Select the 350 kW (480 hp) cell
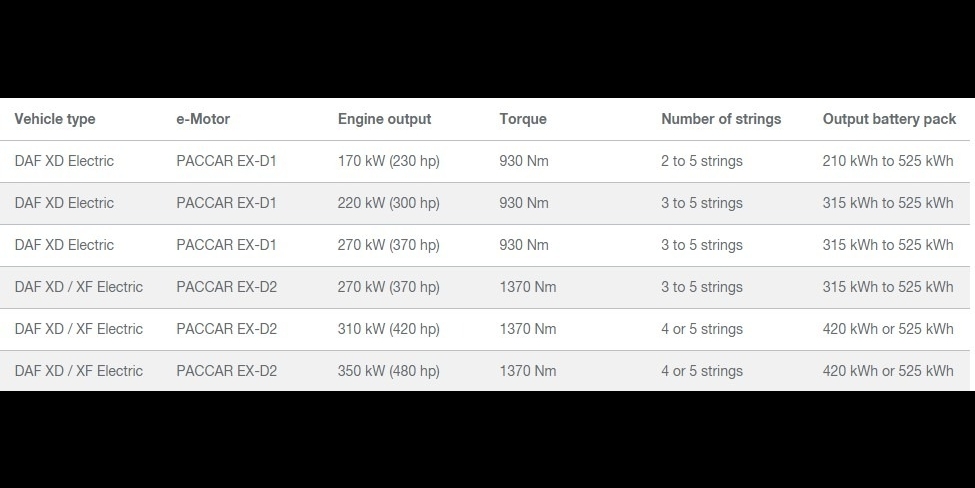The image size is (975, 488). pos(388,371)
